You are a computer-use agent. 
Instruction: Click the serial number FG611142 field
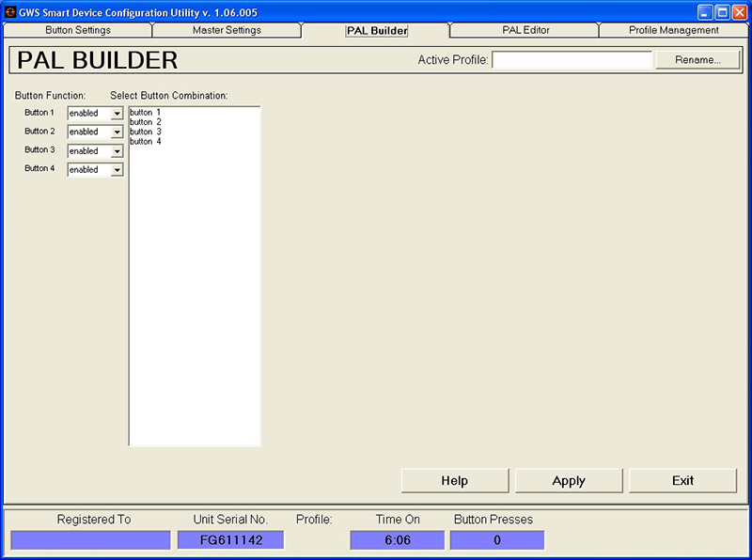[x=230, y=540]
